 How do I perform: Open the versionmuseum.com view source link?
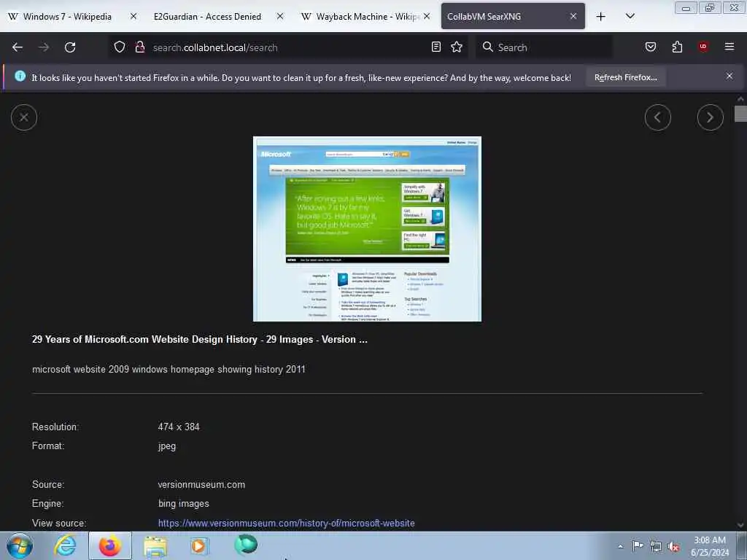click(x=286, y=524)
